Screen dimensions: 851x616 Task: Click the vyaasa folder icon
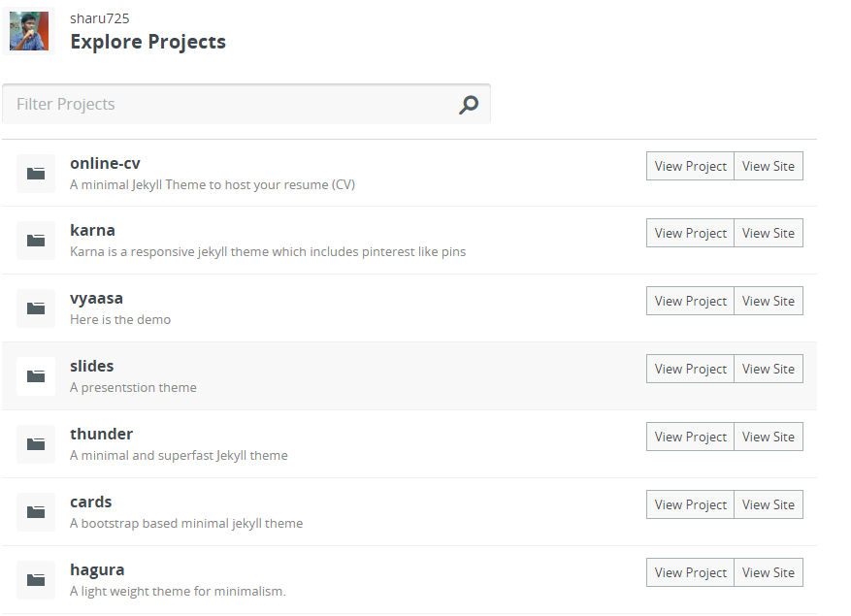pos(36,308)
